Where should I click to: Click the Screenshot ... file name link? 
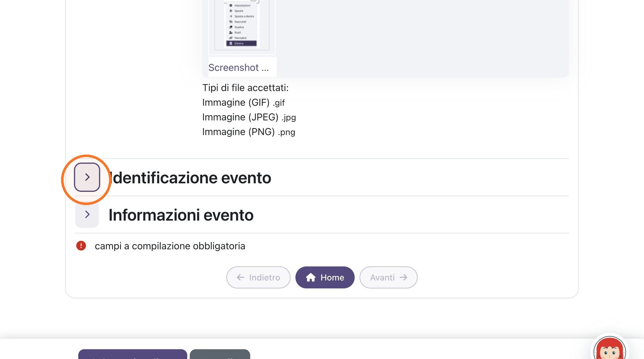(x=239, y=68)
